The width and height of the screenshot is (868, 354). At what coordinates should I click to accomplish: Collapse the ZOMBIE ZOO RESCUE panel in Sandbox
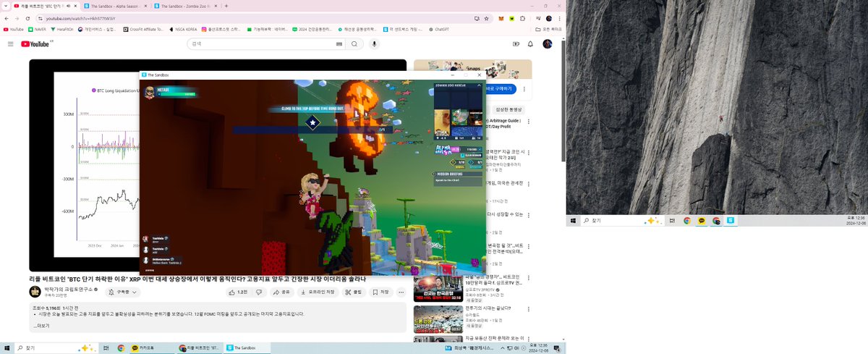[x=480, y=85]
